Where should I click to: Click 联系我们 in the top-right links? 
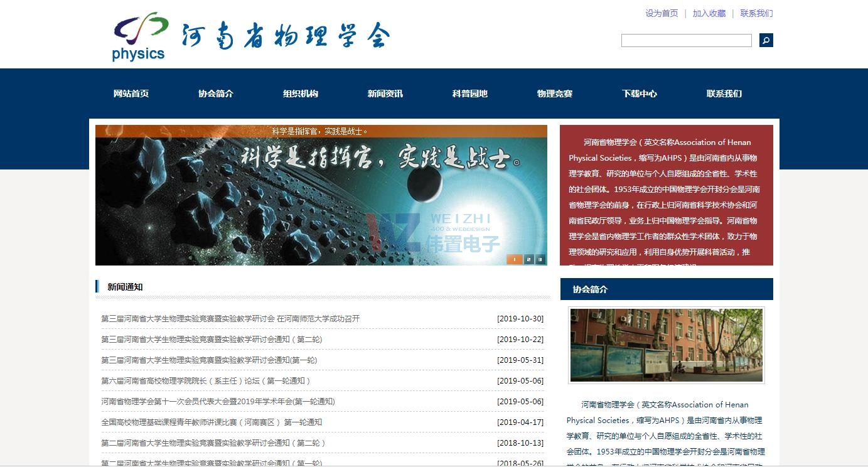(756, 13)
